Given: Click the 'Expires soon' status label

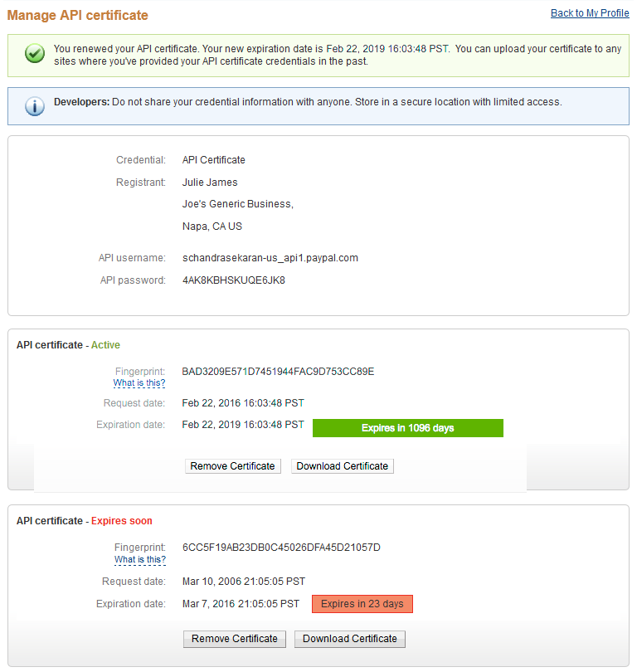Looking at the screenshot, I should point(121,521).
